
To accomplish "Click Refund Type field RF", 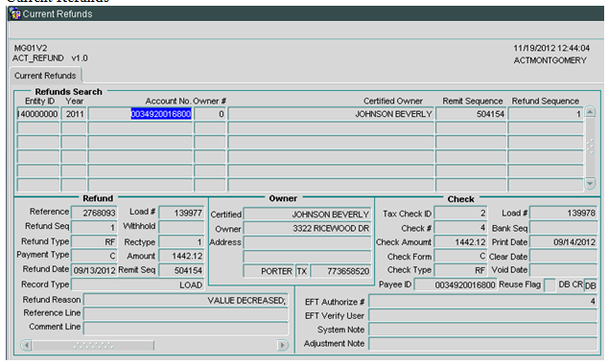I will [x=94, y=241].
